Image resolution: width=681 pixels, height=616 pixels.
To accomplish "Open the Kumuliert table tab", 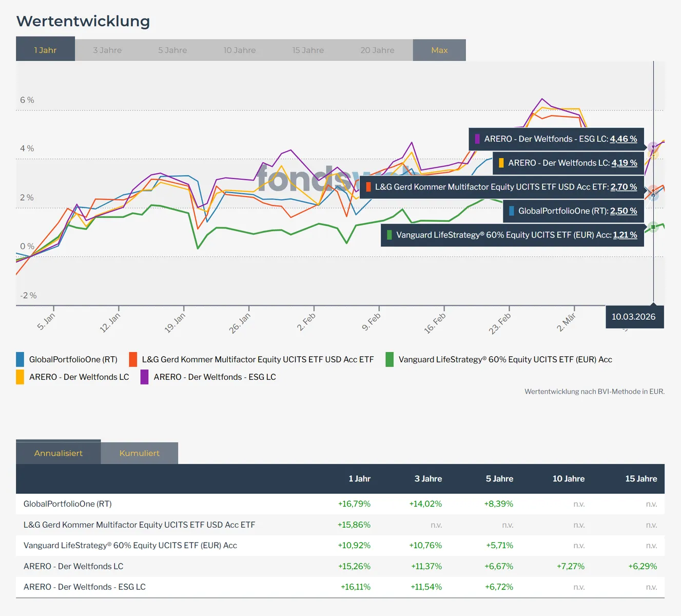I will point(139,453).
